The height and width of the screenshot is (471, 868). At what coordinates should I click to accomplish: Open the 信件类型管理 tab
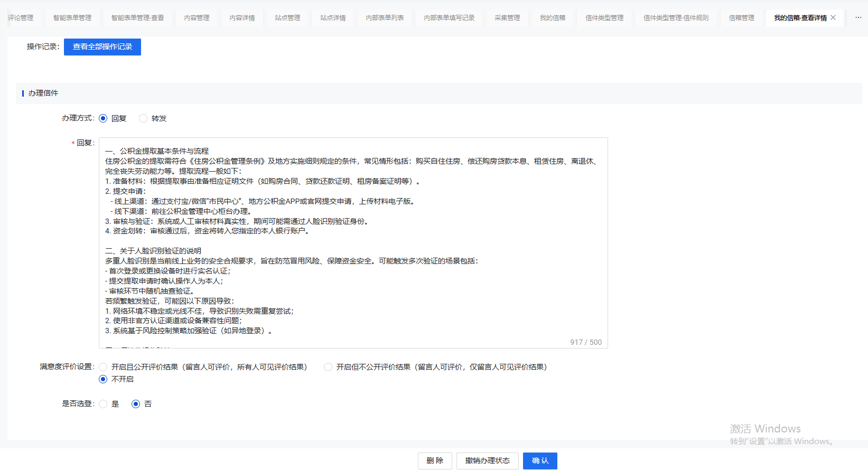pyautogui.click(x=604, y=18)
